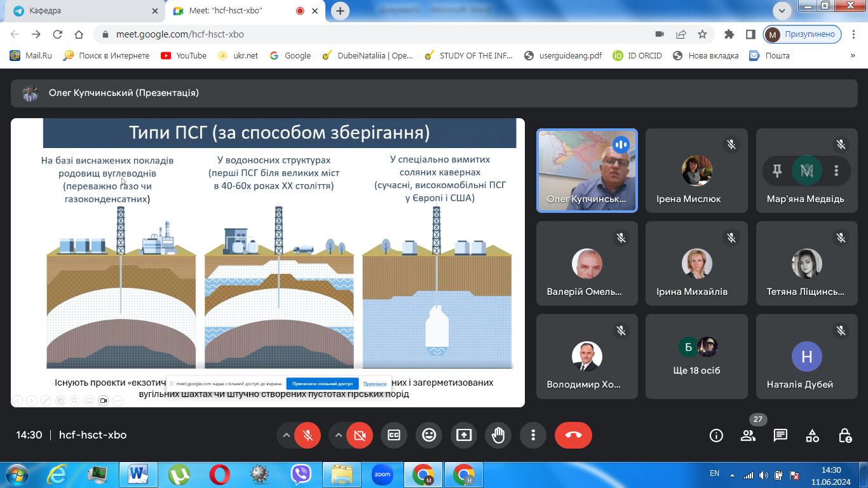Screen dimensions: 868x488
Task: Open camera options with its chevron
Action: 341,435
